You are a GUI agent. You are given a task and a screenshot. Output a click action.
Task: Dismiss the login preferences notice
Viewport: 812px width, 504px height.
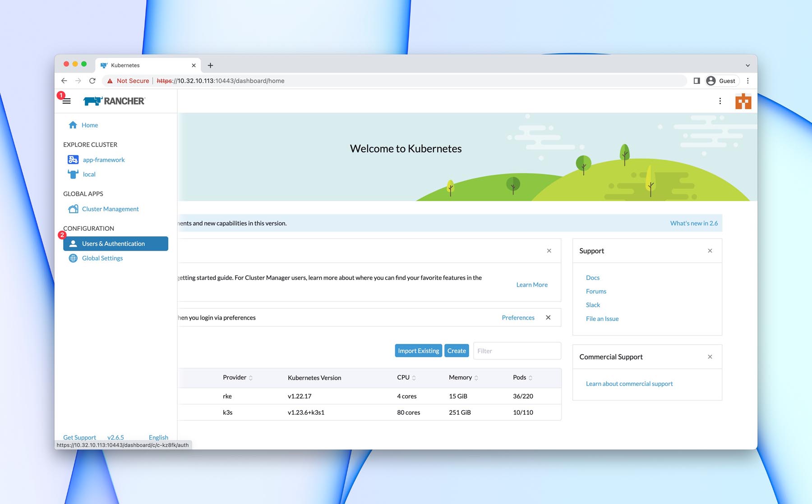tap(548, 317)
